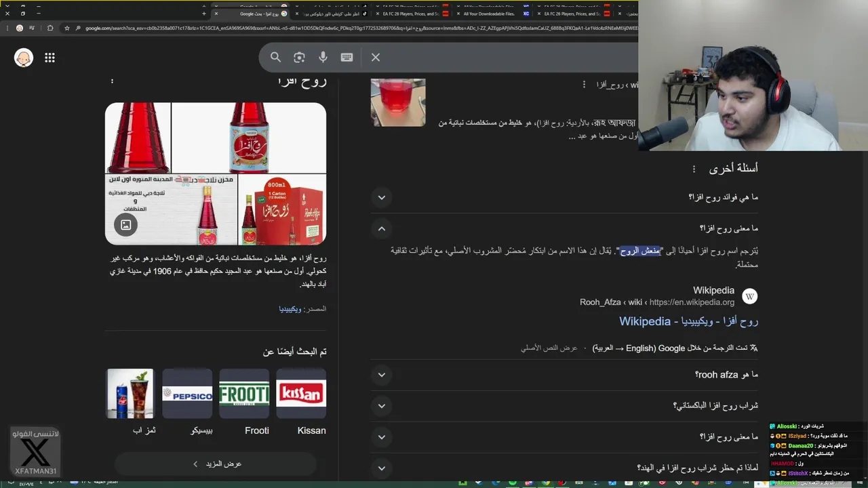Image resolution: width=868 pixels, height=488 pixels.
Task: Open the large red bottle image
Action: coord(138,138)
